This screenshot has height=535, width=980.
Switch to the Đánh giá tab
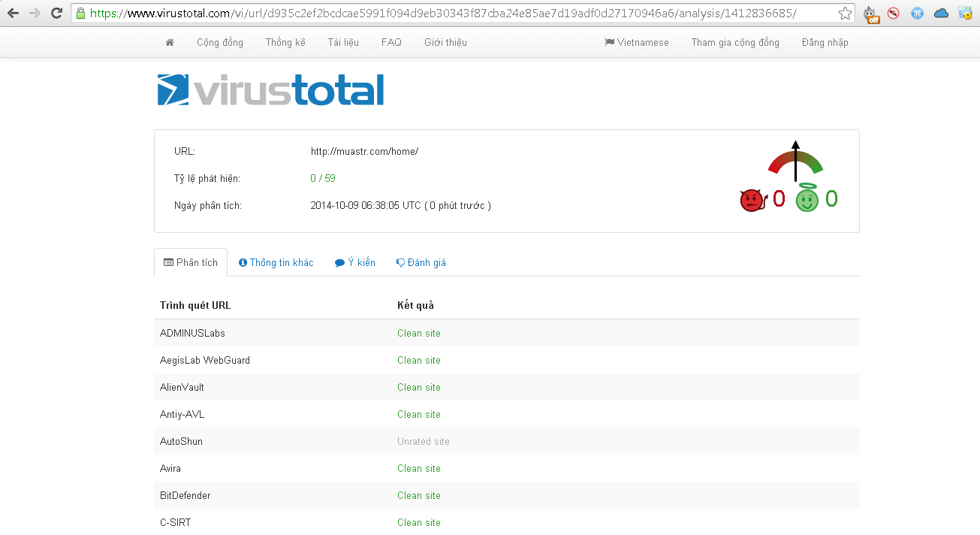coord(421,262)
